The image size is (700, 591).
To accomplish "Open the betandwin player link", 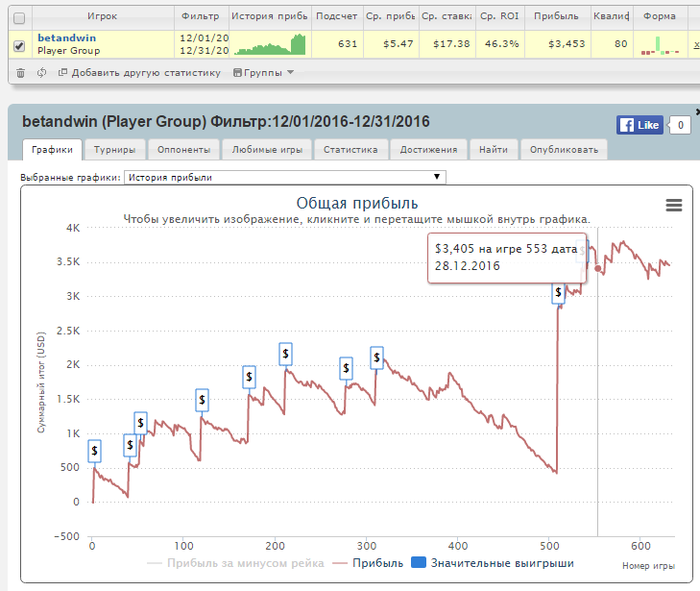I will 67,38.
